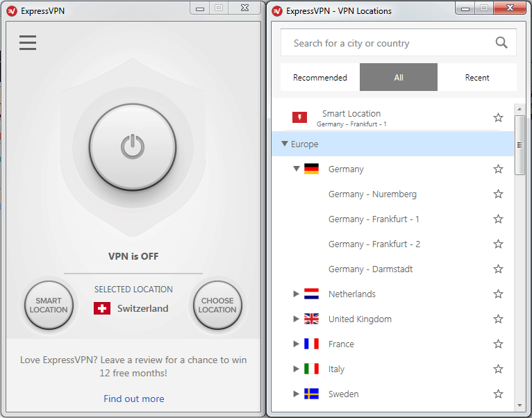
Task: Star Netherlands as a favorite
Action: 498,294
